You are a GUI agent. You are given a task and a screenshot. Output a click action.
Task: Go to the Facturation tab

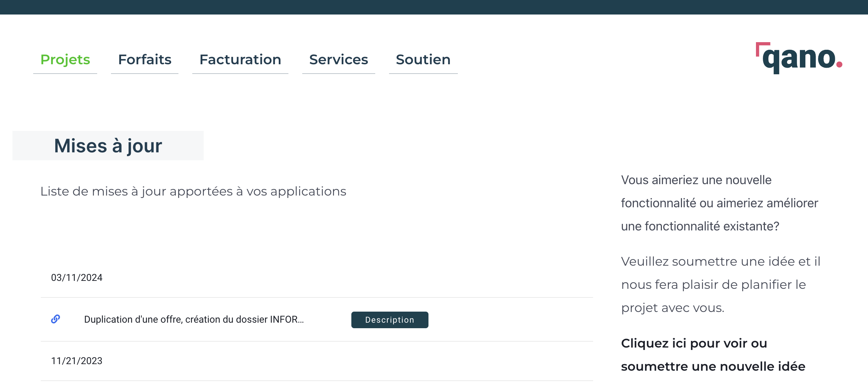tap(240, 59)
